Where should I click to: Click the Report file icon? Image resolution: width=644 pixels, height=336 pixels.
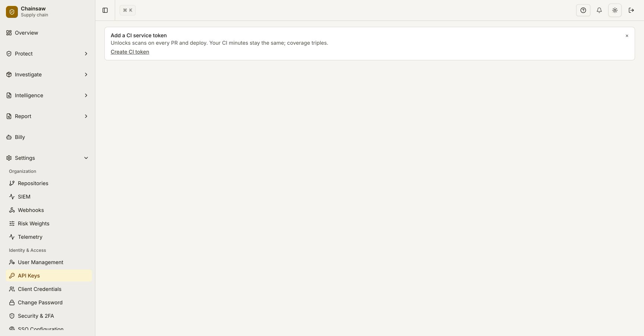tap(9, 116)
